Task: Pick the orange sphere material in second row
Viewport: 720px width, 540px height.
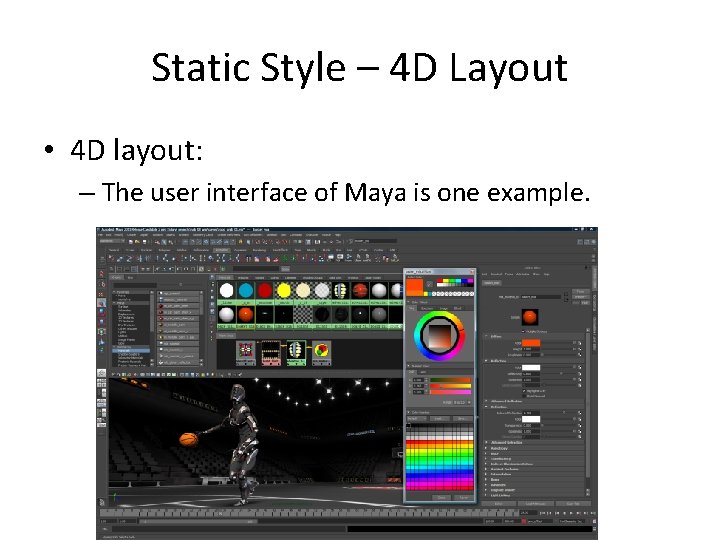Action: pyautogui.click(x=246, y=315)
